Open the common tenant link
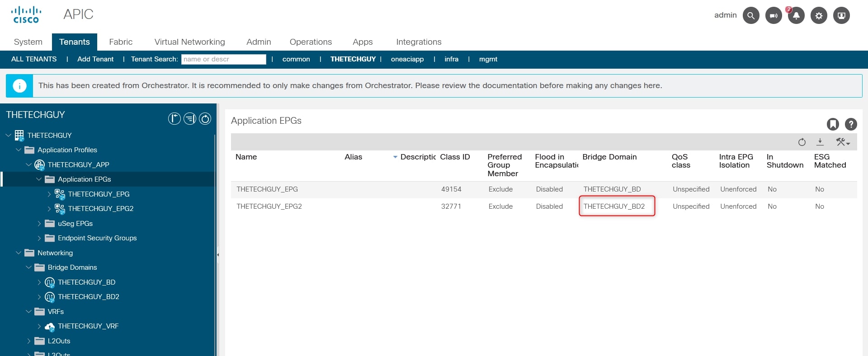The height and width of the screenshot is (356, 868). tap(296, 59)
